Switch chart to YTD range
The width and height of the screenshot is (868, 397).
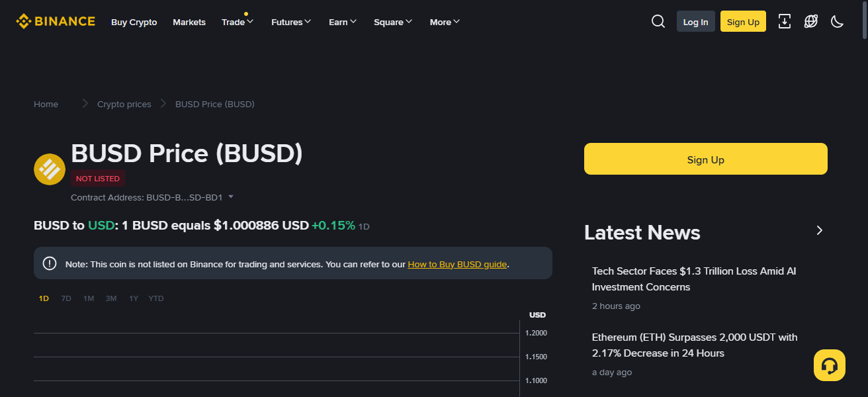tap(155, 298)
